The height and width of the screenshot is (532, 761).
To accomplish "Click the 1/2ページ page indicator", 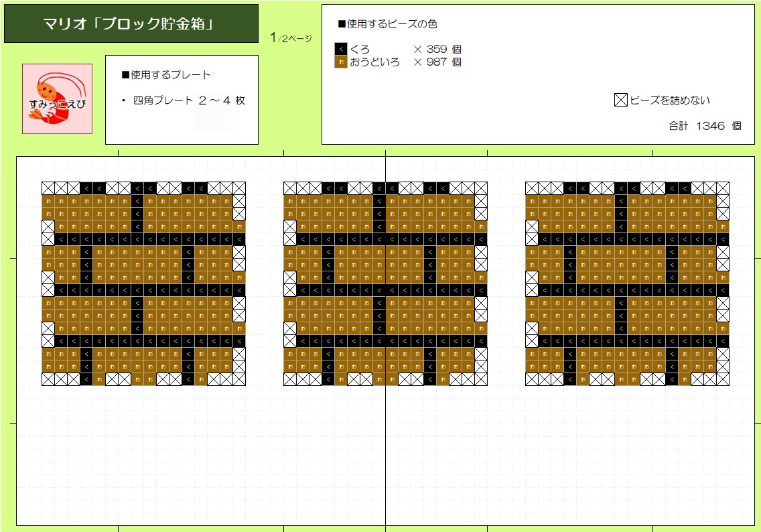I will pos(291,38).
